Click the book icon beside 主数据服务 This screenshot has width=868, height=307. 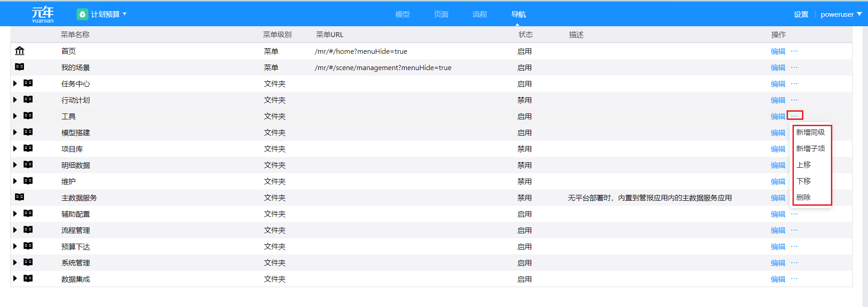point(19,197)
